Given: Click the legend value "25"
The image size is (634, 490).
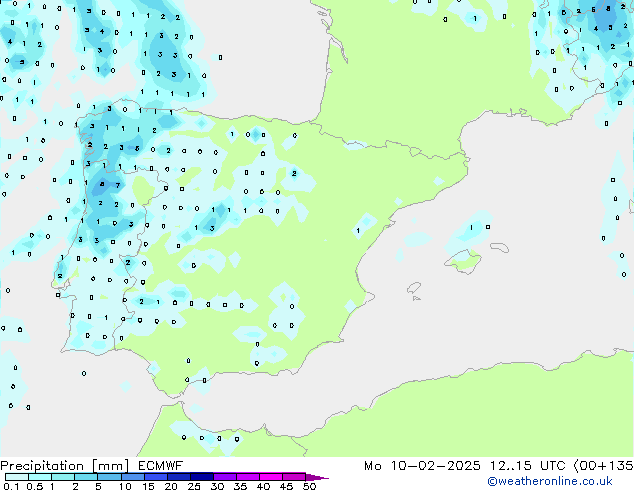Looking at the screenshot, I should (x=194, y=486).
